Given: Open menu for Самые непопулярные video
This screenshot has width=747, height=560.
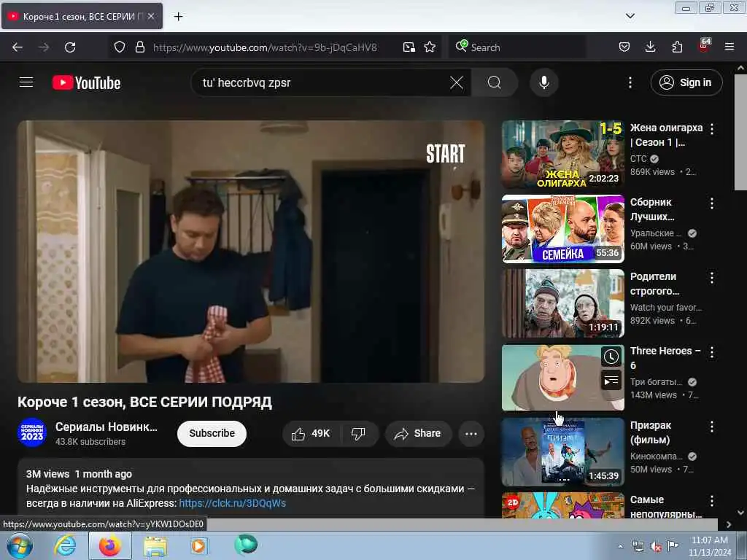Looking at the screenshot, I should [x=712, y=500].
